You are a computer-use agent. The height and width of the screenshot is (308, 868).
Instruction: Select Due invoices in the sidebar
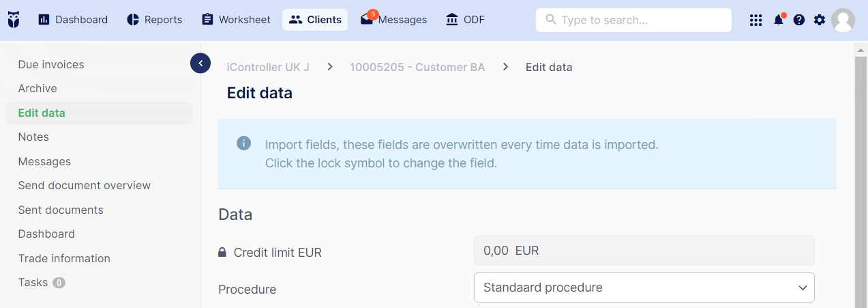pyautogui.click(x=51, y=64)
